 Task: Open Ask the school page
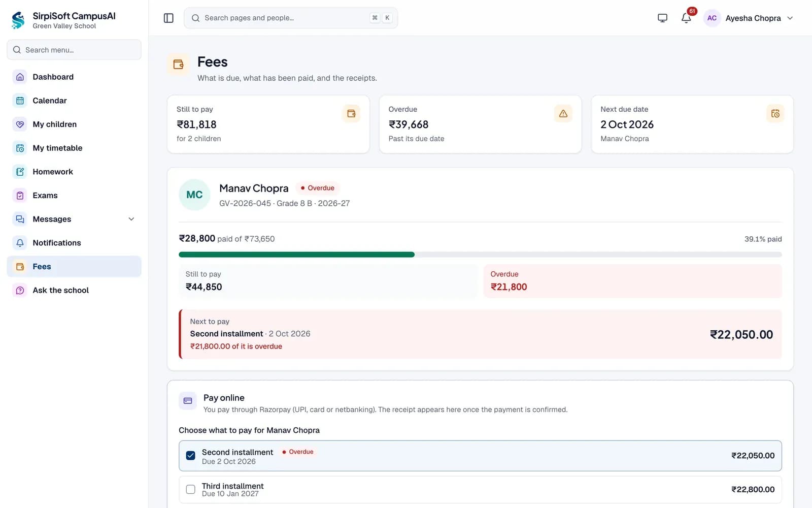[x=74, y=290]
